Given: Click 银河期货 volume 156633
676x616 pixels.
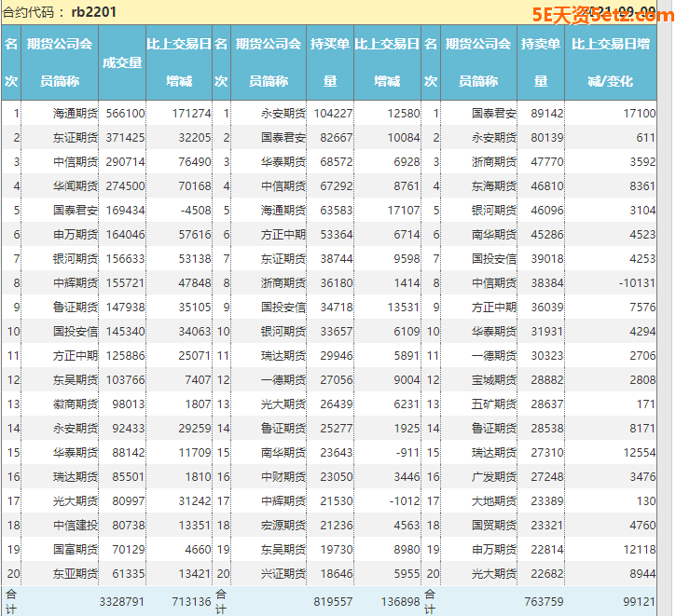Looking at the screenshot, I should [x=126, y=258].
